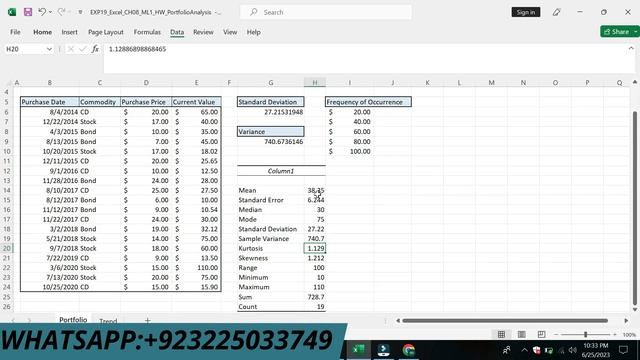Click the Save icon in title bar
The height and width of the screenshot is (360, 640).
pyautogui.click(x=28, y=12)
